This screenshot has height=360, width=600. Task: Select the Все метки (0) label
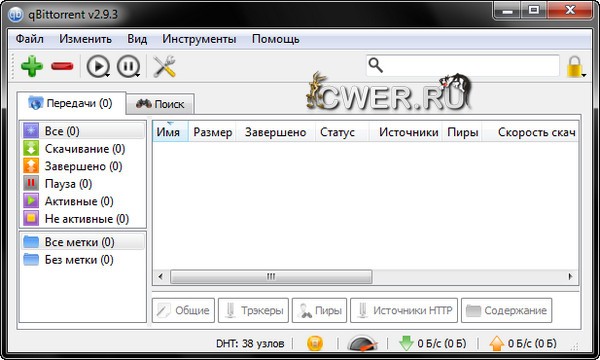83,242
